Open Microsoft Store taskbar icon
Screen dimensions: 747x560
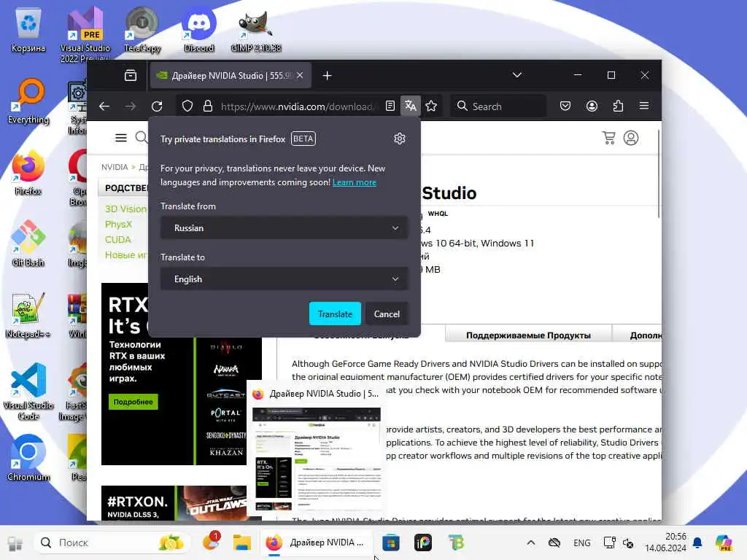391,542
